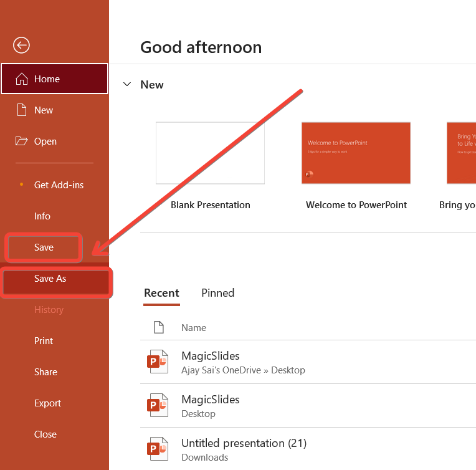Open the Share option
This screenshot has height=470, width=476.
[x=54, y=372]
